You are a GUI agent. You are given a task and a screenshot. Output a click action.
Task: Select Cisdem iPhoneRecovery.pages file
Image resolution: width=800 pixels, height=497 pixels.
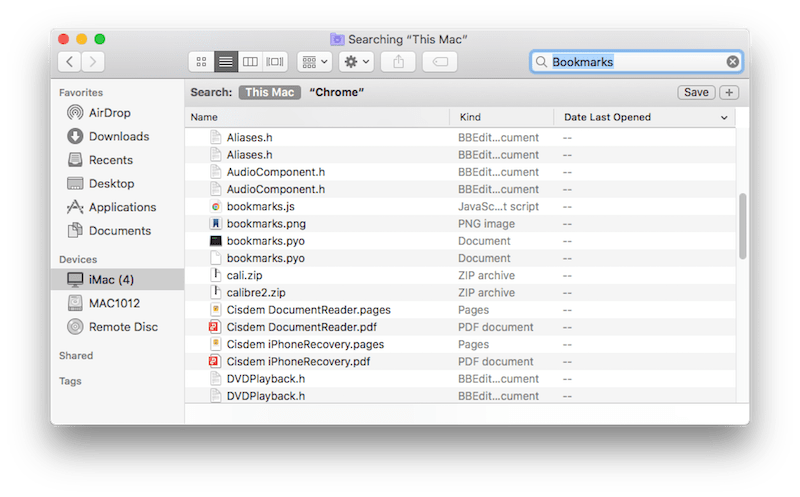(x=460, y=344)
